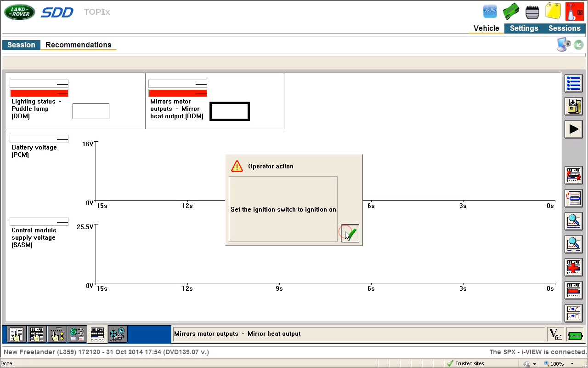Image resolution: width=588 pixels, height=368 pixels.
Task: Click the lower magnifier zoom graph icon
Action: tap(574, 244)
